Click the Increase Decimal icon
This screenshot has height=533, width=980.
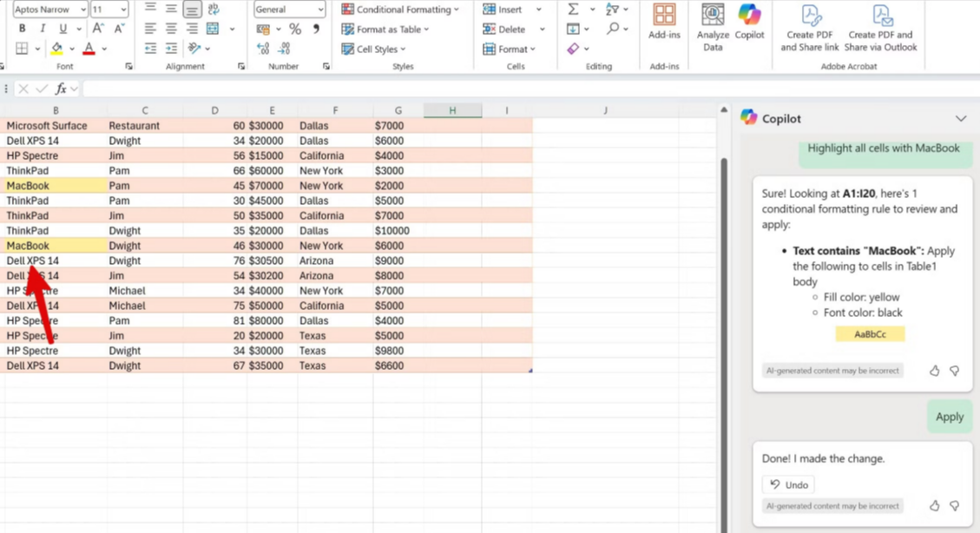[x=263, y=48]
